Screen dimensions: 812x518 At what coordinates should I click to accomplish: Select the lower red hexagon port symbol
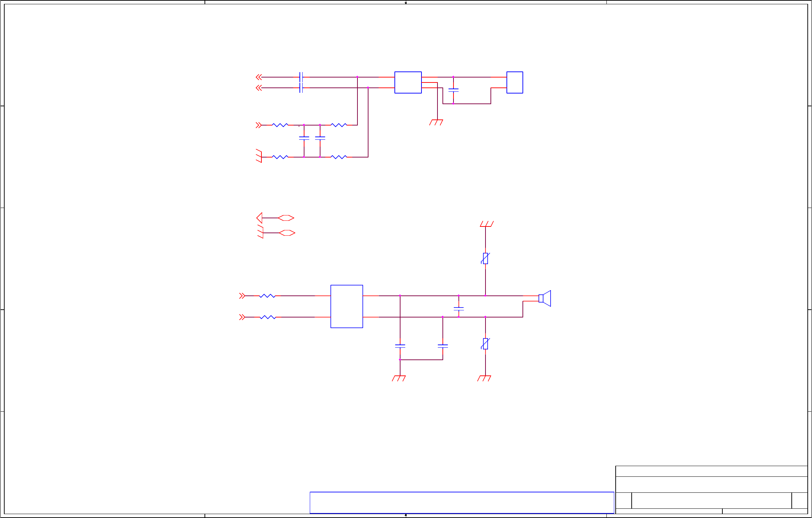pyautogui.click(x=287, y=233)
